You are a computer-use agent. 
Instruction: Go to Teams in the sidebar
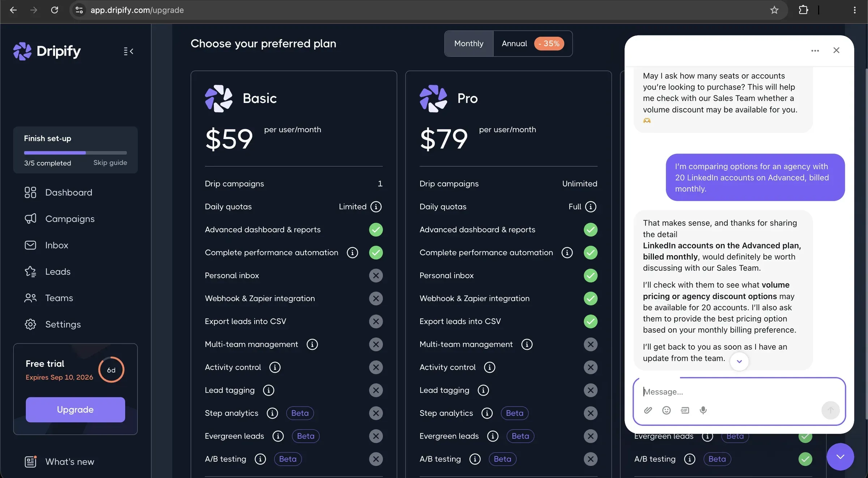48,298
